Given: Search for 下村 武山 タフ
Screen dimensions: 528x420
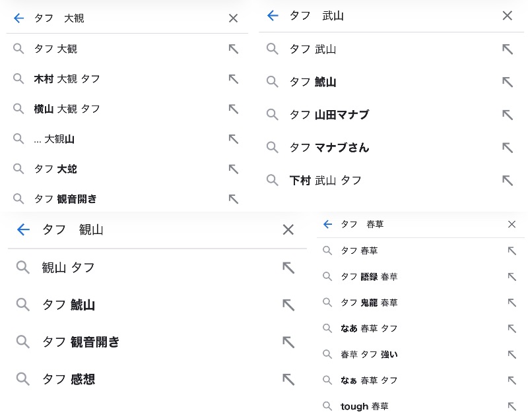Looking at the screenshot, I should click(325, 180).
